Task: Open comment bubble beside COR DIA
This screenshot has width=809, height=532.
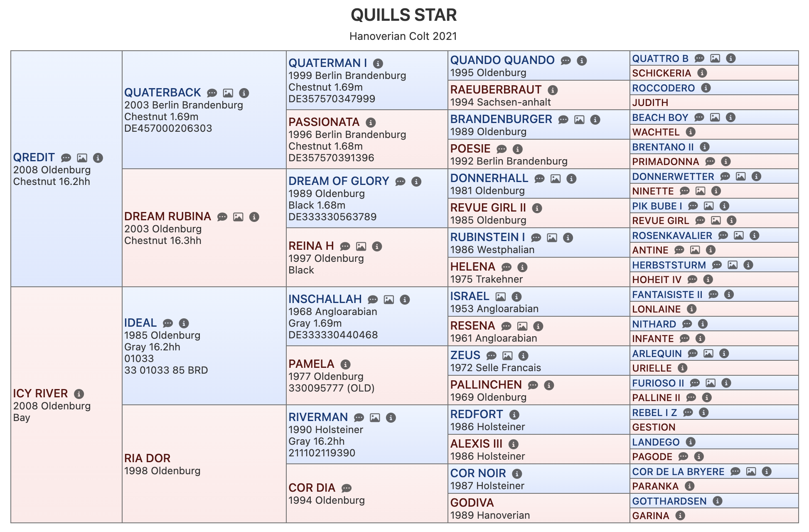Action: (x=347, y=488)
